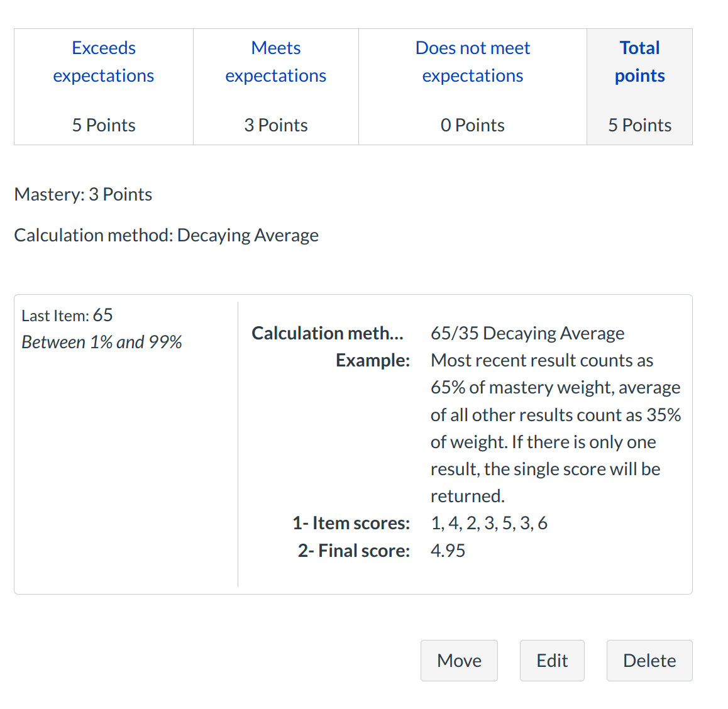Click the truncated Calculation meth... label
The image size is (728, 709).
(x=328, y=333)
